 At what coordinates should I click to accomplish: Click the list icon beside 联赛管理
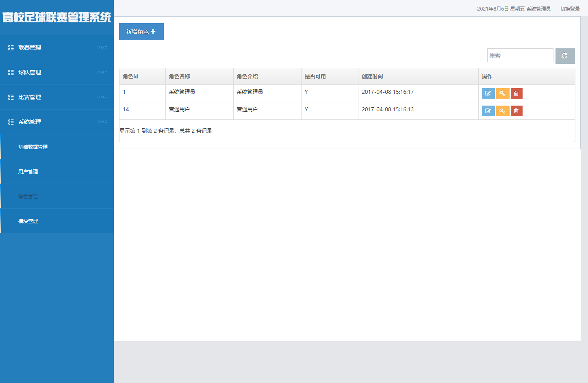point(11,48)
